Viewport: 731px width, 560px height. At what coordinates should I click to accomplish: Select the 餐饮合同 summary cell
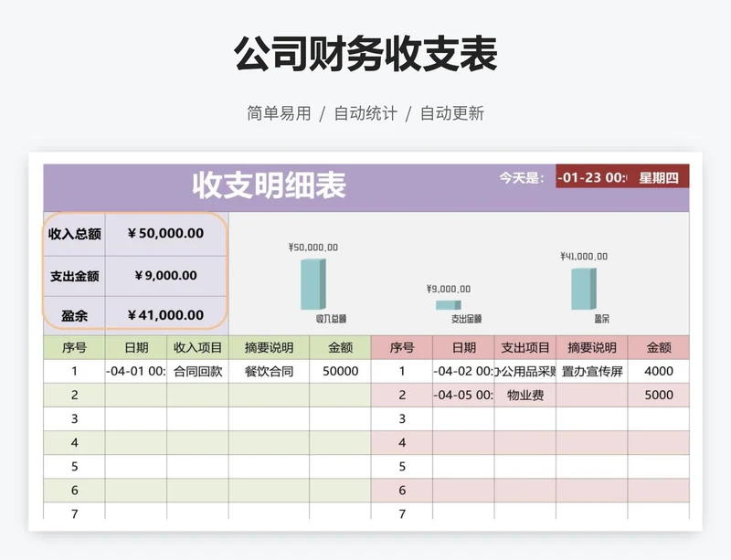(x=269, y=371)
